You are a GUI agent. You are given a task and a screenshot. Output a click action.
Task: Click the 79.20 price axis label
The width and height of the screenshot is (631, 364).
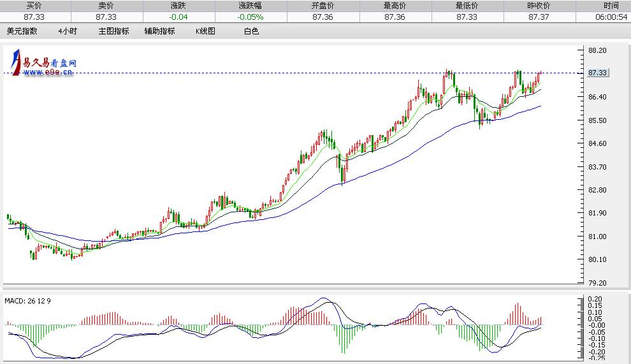(x=597, y=283)
